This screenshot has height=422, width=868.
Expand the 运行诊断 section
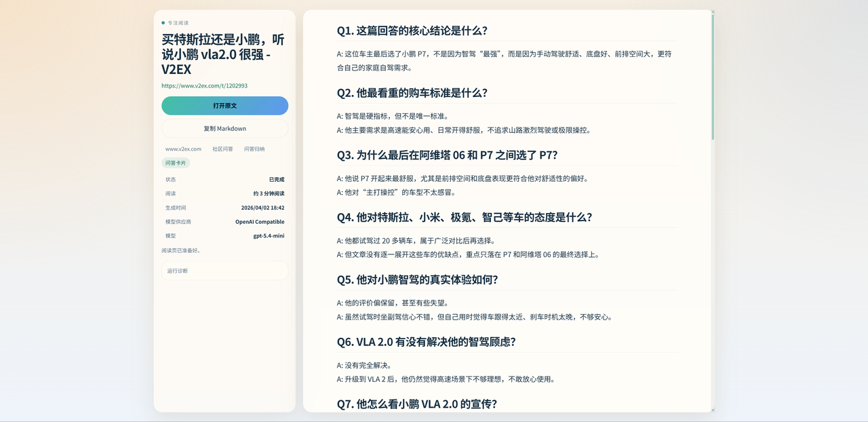click(x=224, y=271)
